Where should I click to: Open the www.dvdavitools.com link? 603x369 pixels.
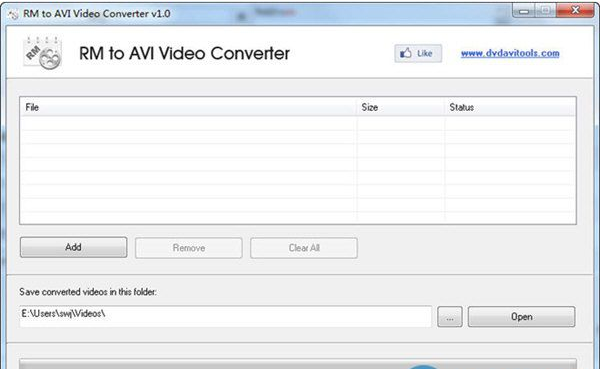tap(510, 53)
